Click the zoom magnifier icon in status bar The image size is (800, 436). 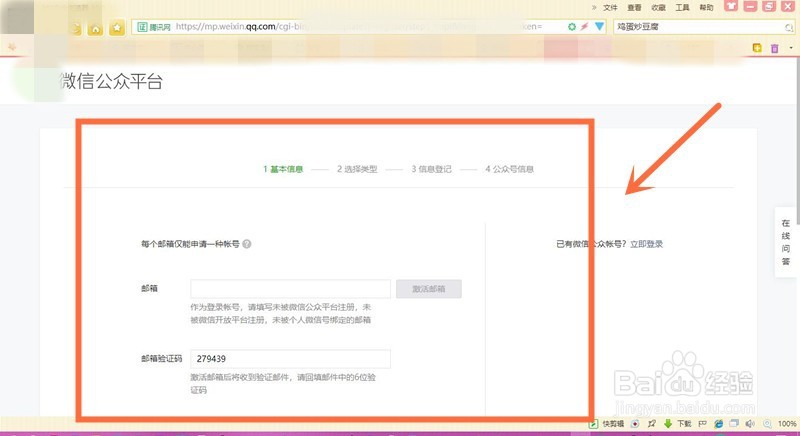coord(767,424)
